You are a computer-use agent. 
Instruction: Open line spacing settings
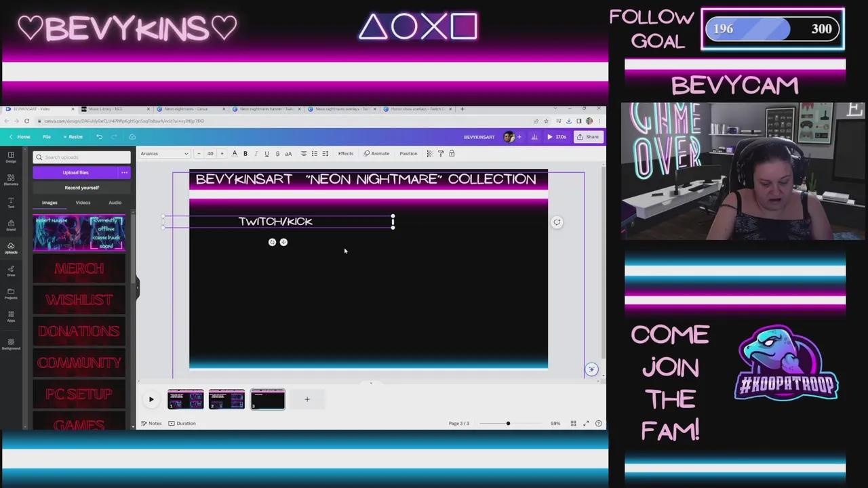325,154
